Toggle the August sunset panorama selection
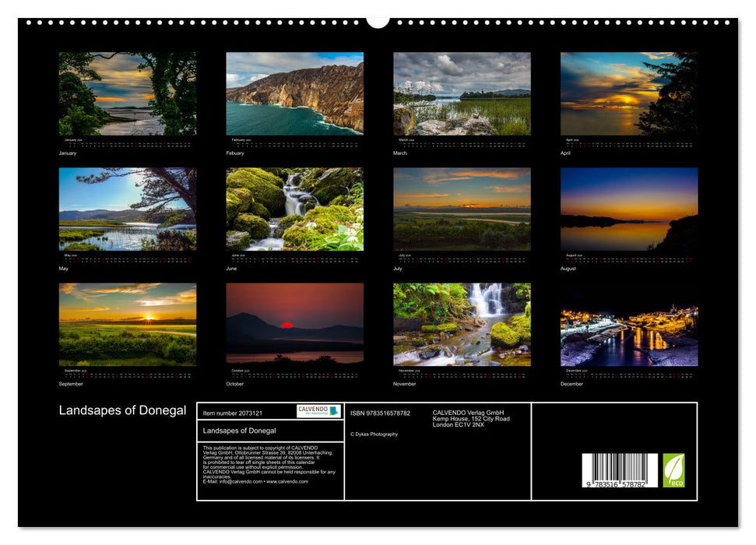The image size is (756, 545). click(627, 209)
